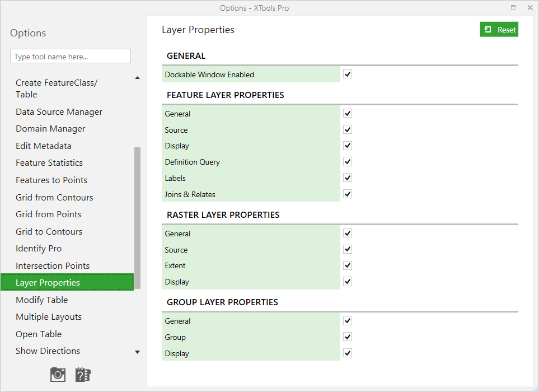Uncheck the Group checkbox
This screenshot has height=392, width=539.
click(x=348, y=337)
